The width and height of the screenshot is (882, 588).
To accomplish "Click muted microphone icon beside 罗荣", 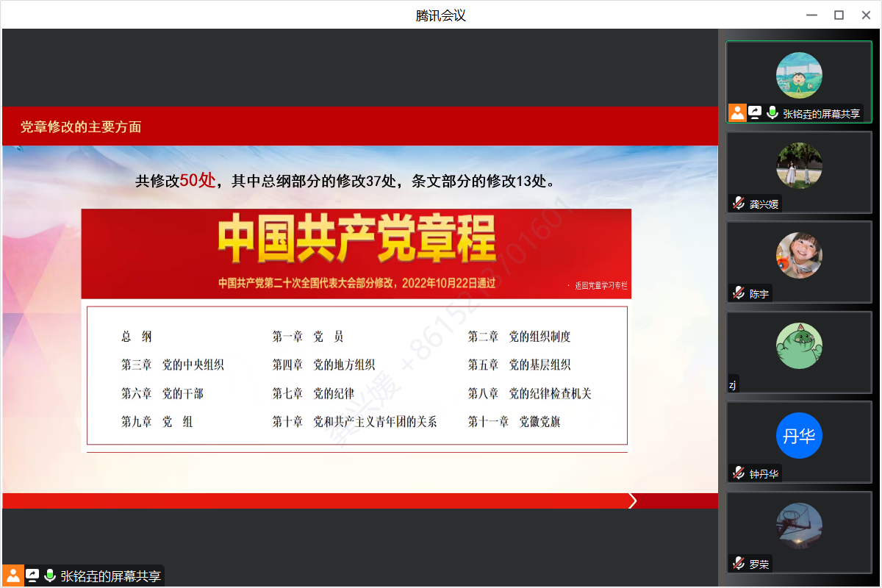I will coord(738,564).
